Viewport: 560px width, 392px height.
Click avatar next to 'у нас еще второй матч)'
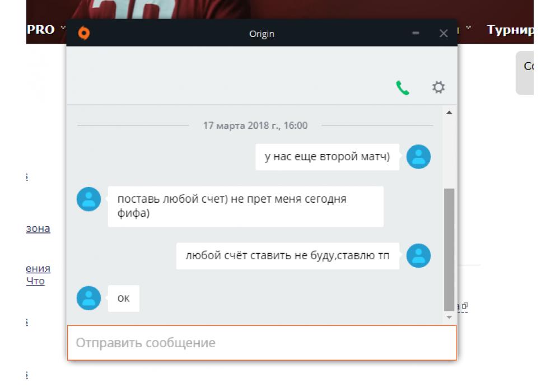418,157
